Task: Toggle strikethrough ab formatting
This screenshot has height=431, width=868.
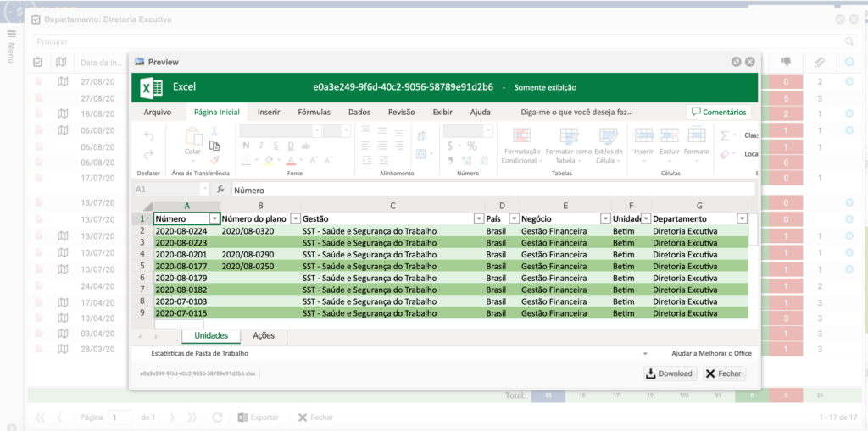Action: [x=305, y=146]
